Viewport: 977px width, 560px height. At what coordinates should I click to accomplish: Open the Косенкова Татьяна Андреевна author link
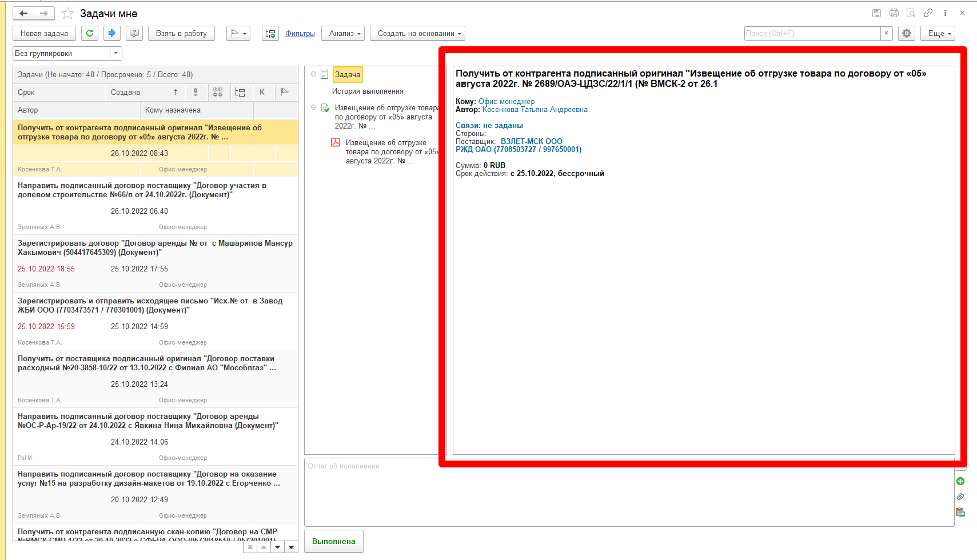[535, 110]
